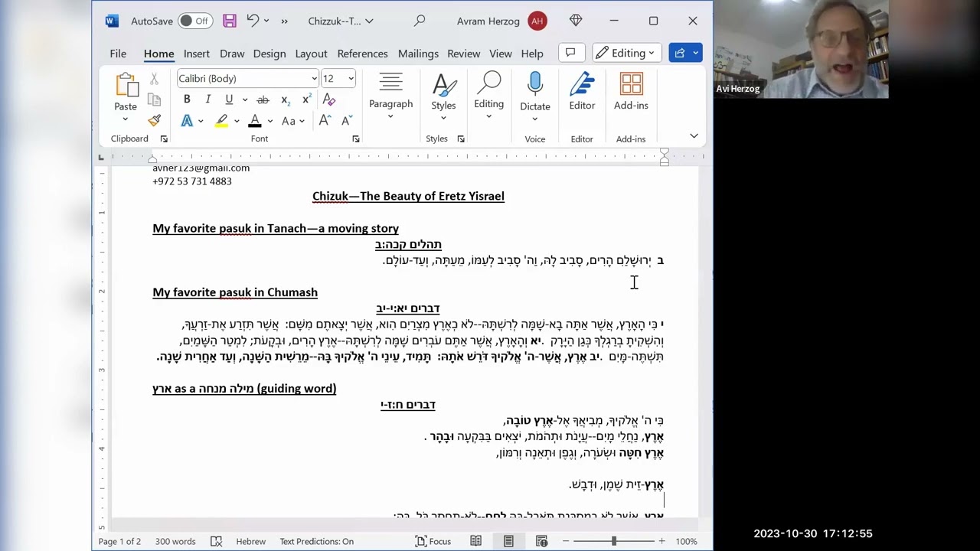Open underline style dropdown arrow
This screenshot has width=980, height=551.
point(245,99)
